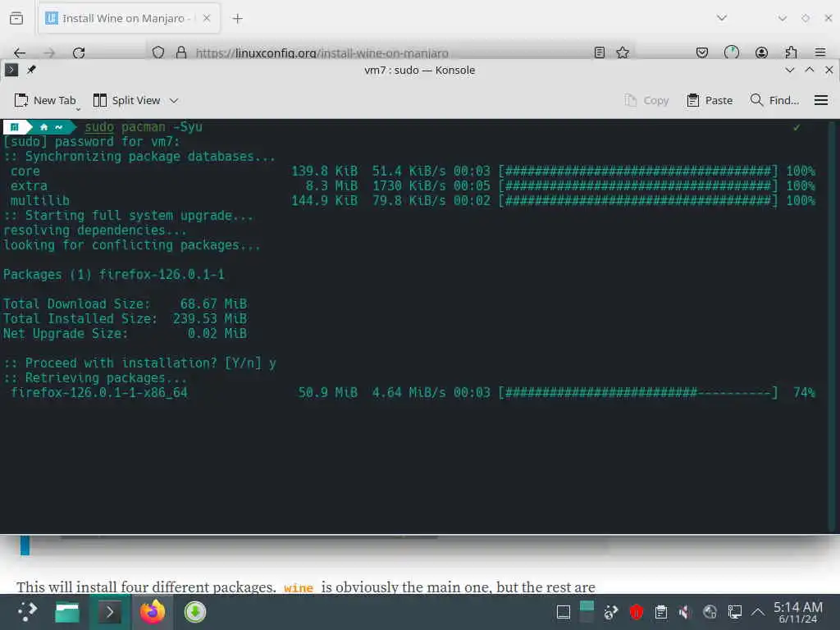Open a New Tab in Konsole
Screen dimensions: 840x630
[x=44, y=100]
